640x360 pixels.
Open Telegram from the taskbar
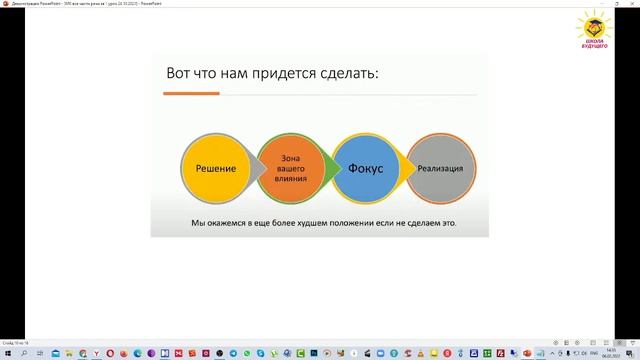pyautogui.click(x=233, y=353)
